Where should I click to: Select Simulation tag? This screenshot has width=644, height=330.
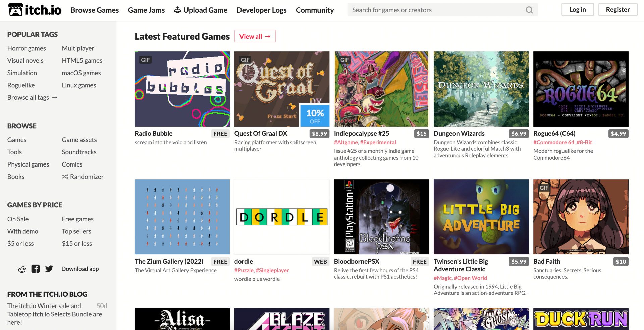(x=22, y=73)
